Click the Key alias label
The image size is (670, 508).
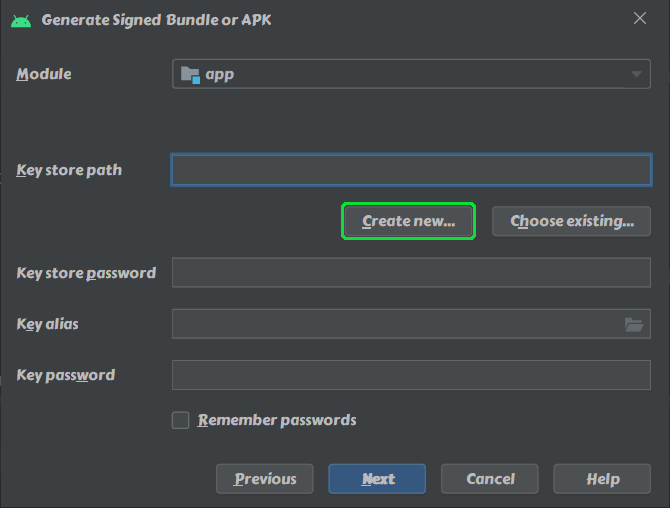click(47, 324)
